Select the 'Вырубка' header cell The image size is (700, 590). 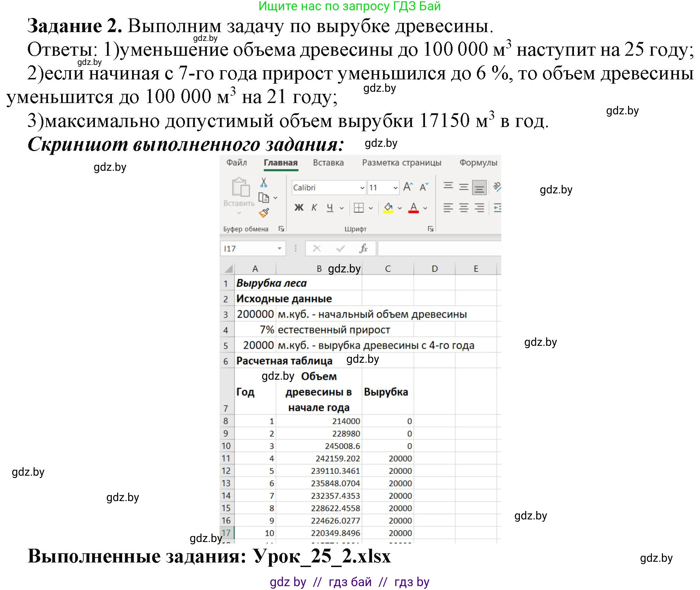[388, 391]
